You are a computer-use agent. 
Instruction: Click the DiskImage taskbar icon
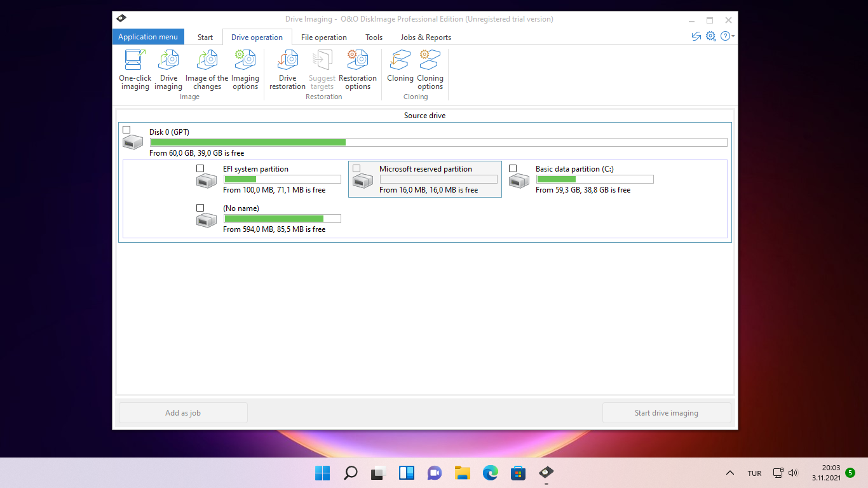546,473
